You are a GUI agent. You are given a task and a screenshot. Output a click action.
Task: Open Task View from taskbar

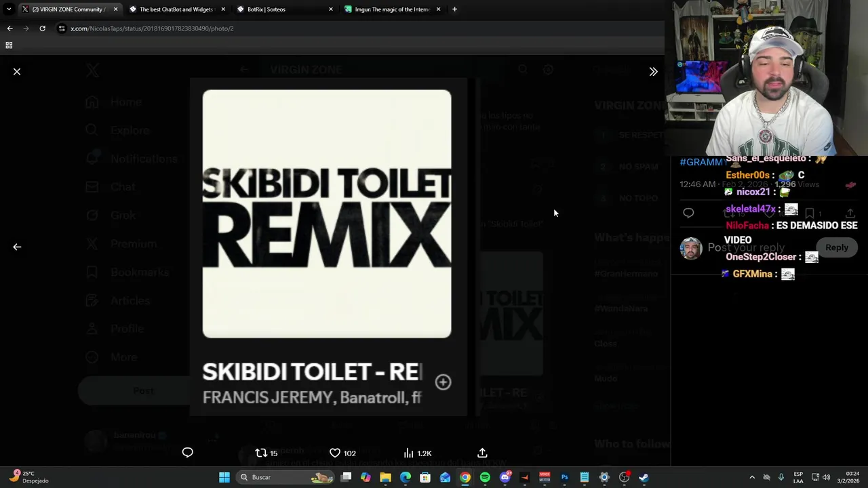point(346,477)
